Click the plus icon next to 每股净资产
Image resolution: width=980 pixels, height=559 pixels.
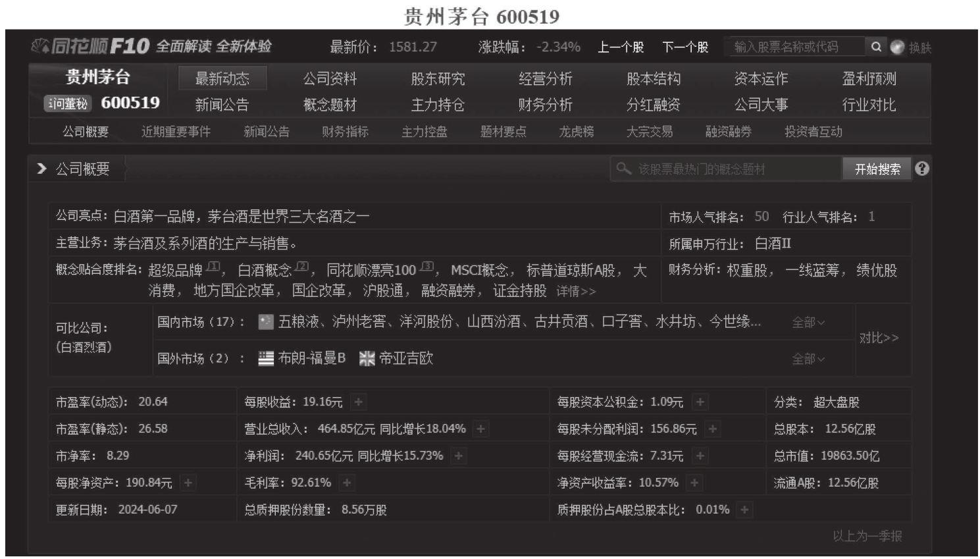pyautogui.click(x=188, y=483)
